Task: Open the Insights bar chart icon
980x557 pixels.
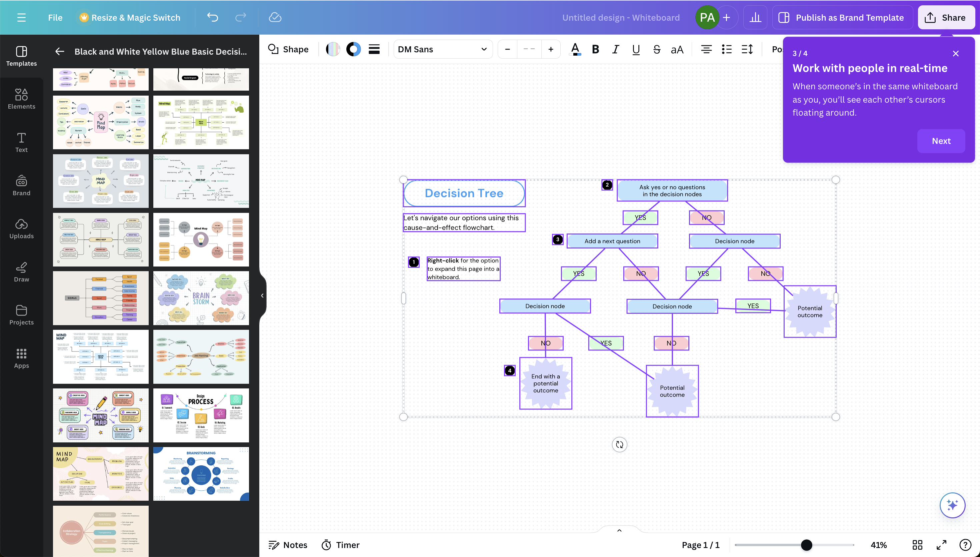Action: pyautogui.click(x=755, y=18)
